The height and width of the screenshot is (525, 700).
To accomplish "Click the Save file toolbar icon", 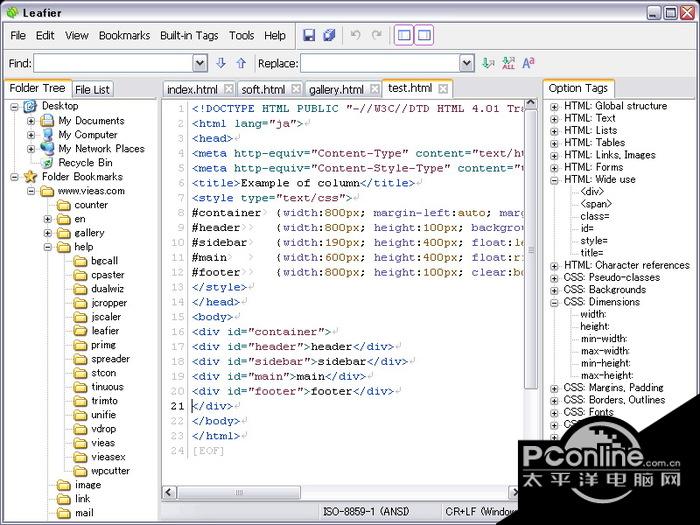I will 309,35.
